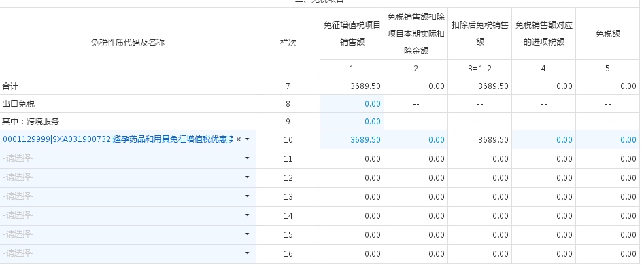Click row 11 column 1 value 0.00
This screenshot has width=644, height=265.
[373, 159]
